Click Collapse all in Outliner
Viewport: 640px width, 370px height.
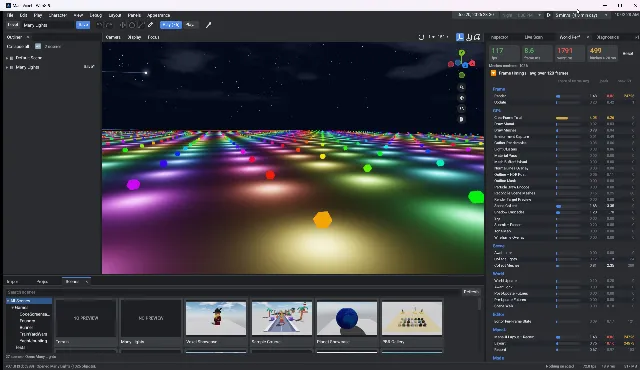[x=18, y=47]
